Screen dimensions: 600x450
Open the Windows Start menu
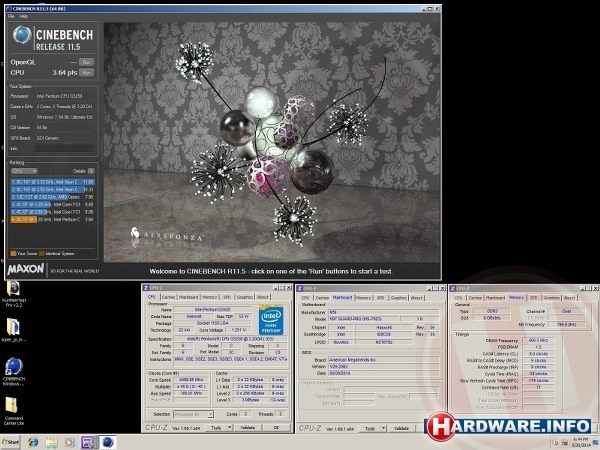[x=10, y=442]
